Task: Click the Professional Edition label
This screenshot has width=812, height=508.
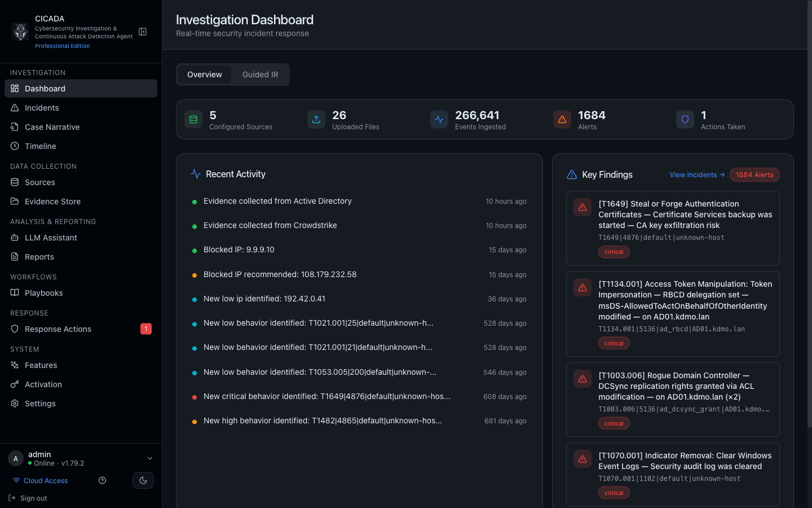Action: coord(62,46)
